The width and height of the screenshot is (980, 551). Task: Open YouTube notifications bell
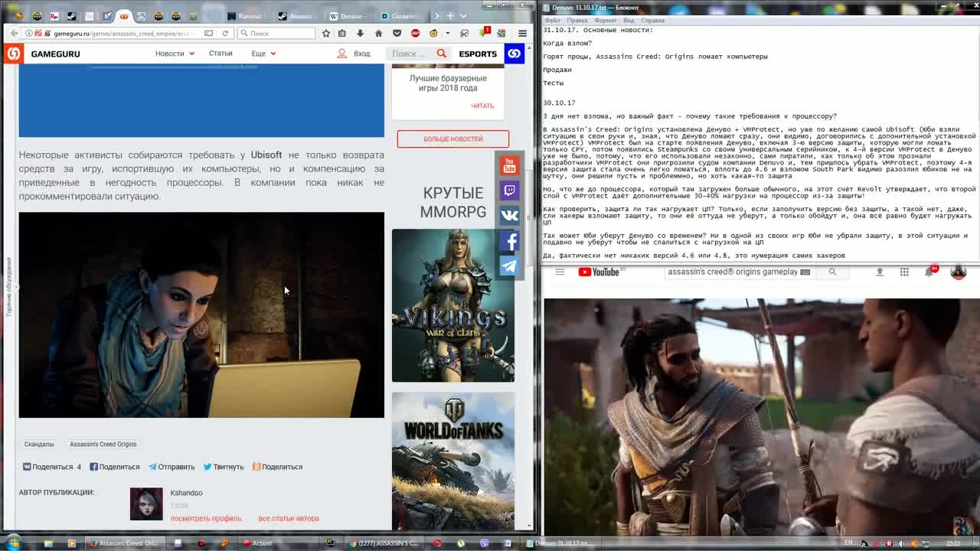click(x=929, y=272)
